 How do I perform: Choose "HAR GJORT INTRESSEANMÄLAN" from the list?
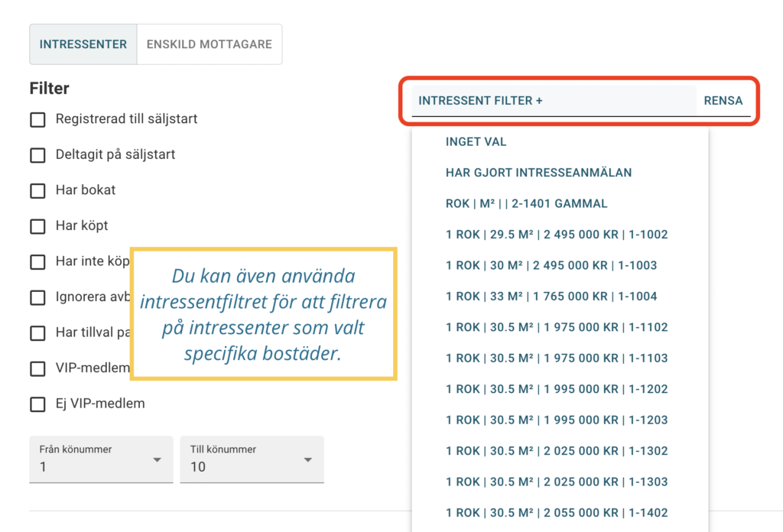point(538,173)
